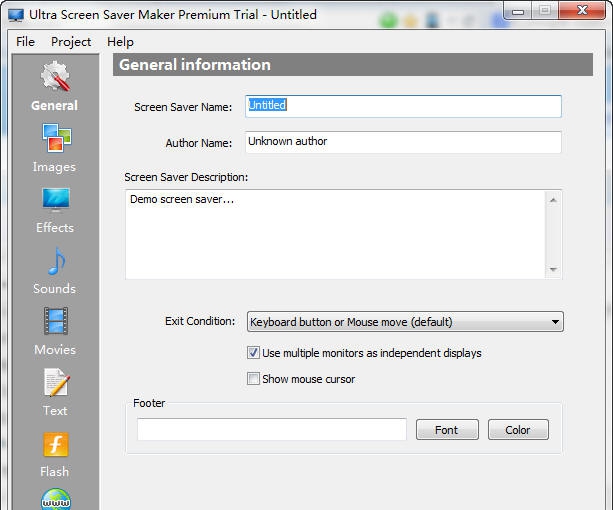Open the Text notepad icon
The width and height of the screenshot is (613, 510).
click(56, 382)
